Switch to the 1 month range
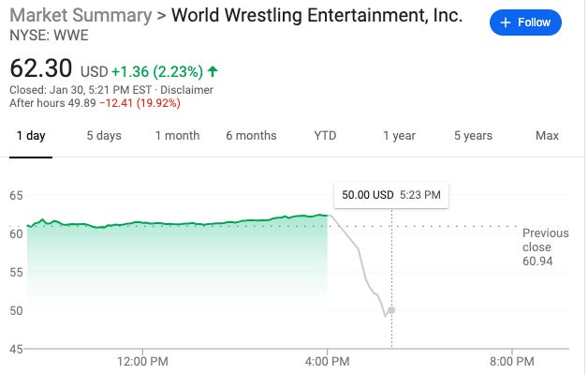 [x=177, y=136]
